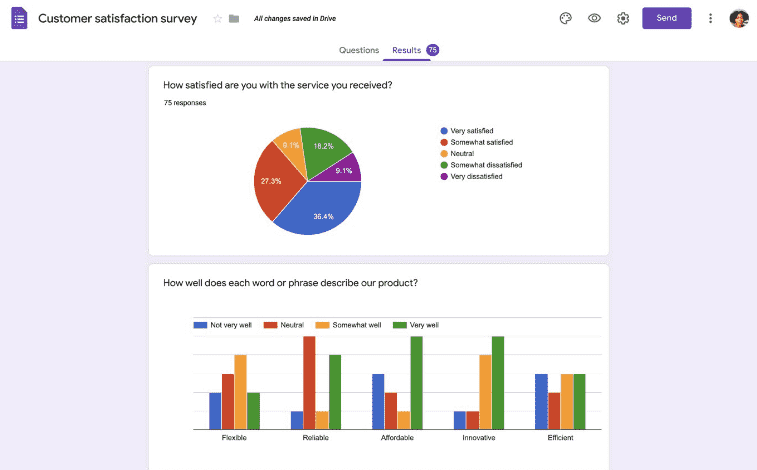Image resolution: width=757 pixels, height=470 pixels.
Task: Open the customize theme palette
Action: tap(565, 18)
